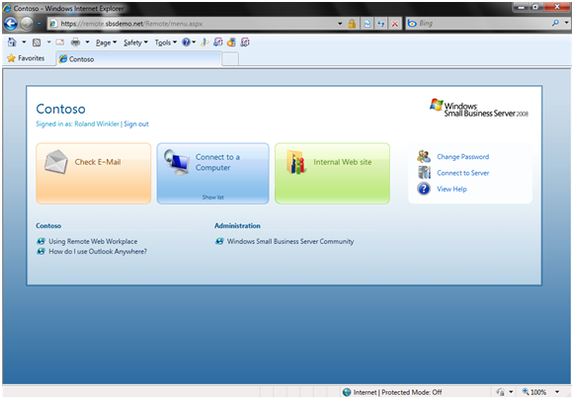Open the search provider dropdown arrow

(566, 23)
